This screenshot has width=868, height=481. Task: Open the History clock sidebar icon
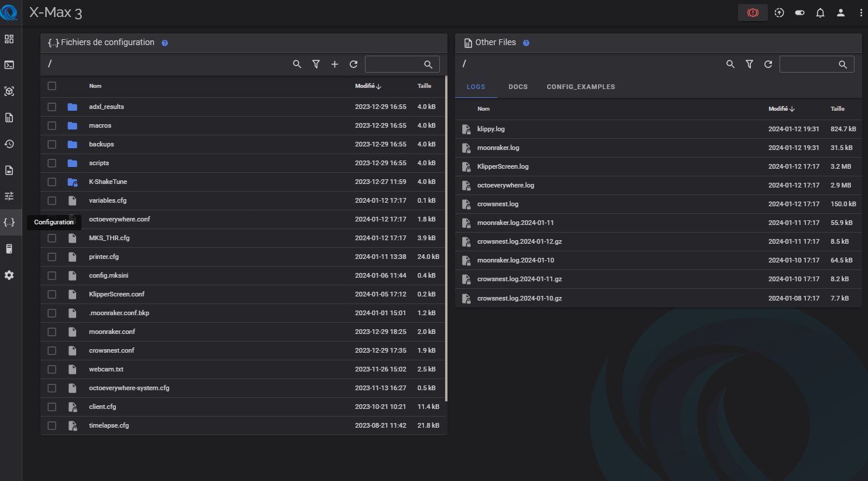(9, 144)
